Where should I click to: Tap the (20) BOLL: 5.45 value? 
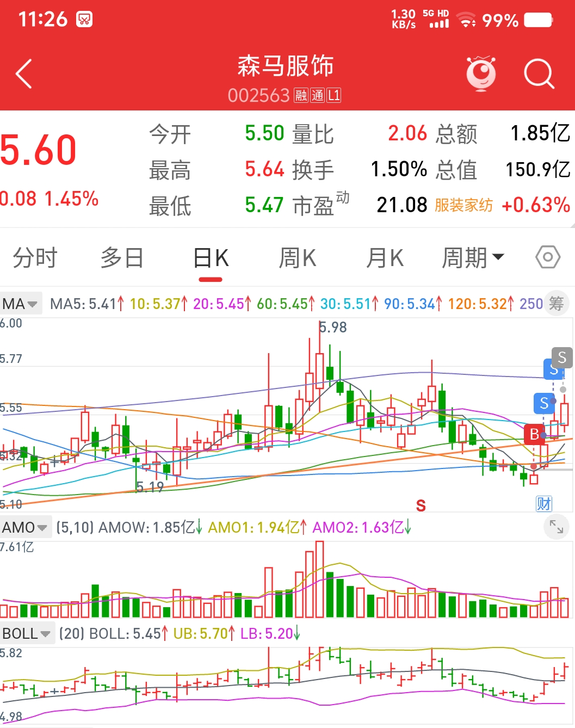[x=114, y=633]
